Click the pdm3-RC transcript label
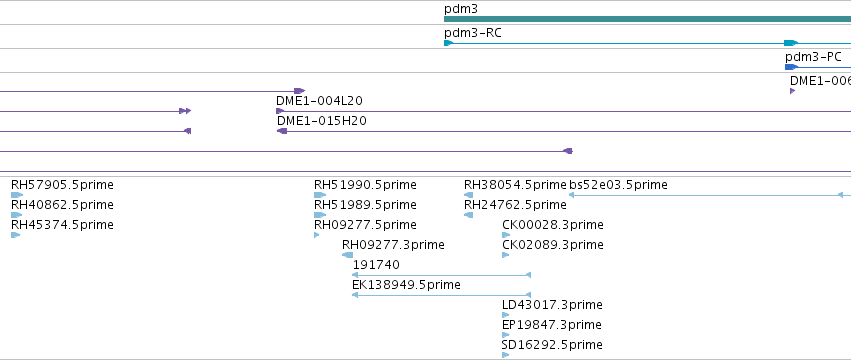Viewport: 851px width, 360px height. coord(473,33)
